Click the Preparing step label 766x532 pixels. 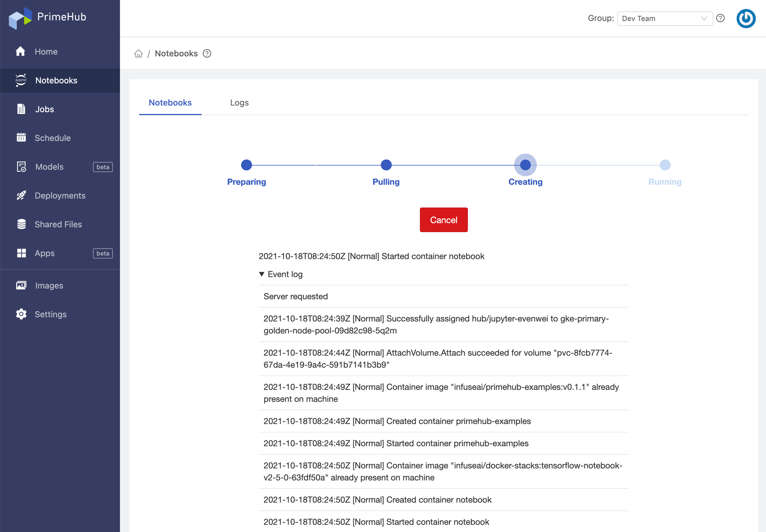pyautogui.click(x=246, y=182)
